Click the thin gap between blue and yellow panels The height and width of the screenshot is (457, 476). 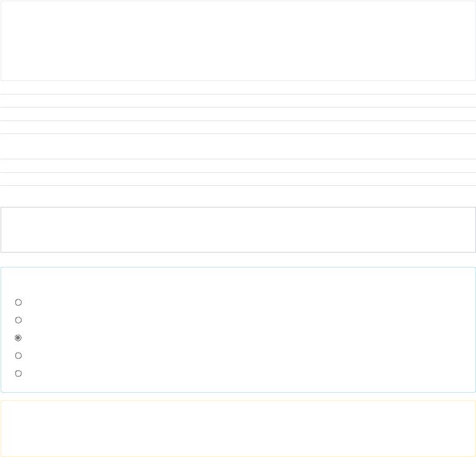coord(238,396)
